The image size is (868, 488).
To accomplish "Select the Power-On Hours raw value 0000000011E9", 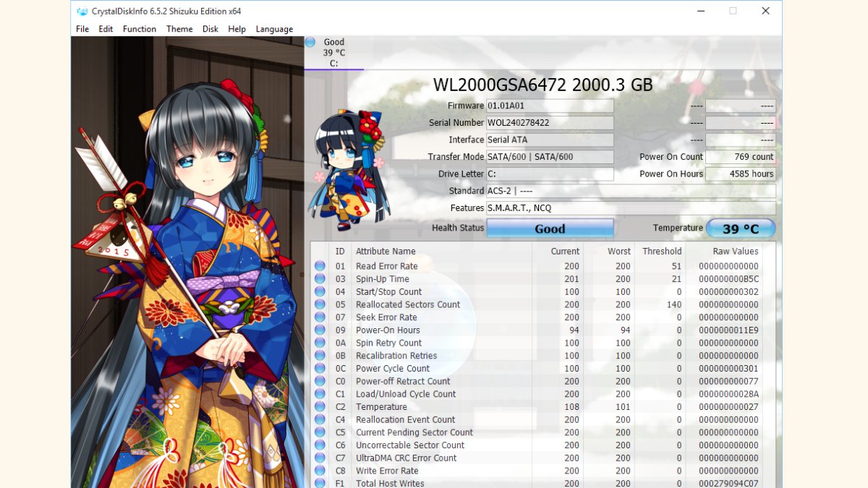I will [728, 330].
